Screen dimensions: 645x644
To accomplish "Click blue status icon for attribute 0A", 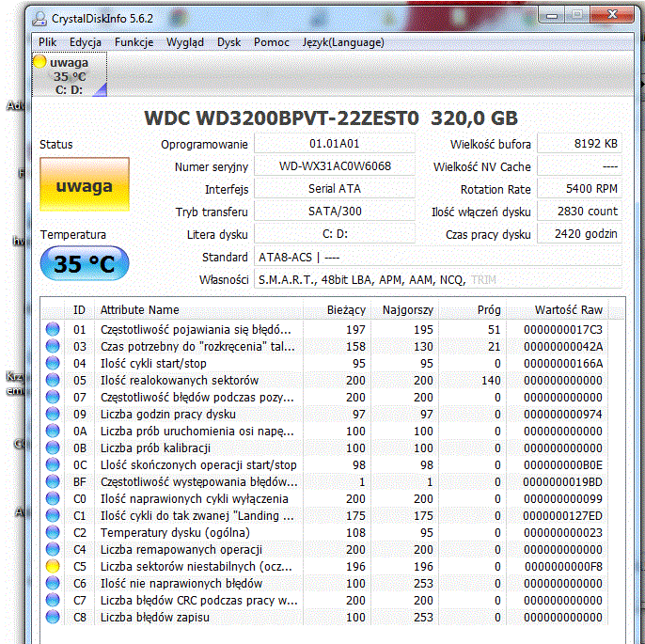I will point(53,431).
